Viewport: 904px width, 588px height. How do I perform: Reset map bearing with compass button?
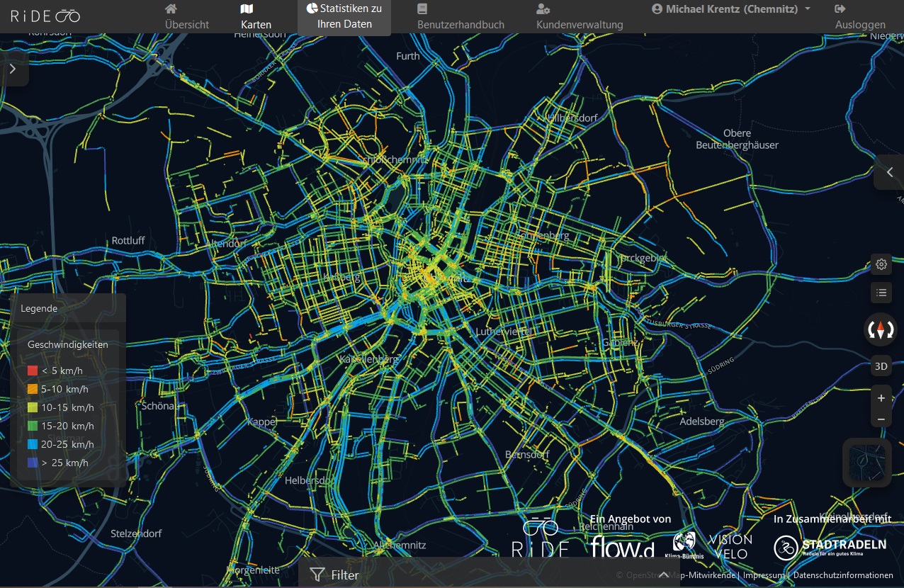(881, 329)
